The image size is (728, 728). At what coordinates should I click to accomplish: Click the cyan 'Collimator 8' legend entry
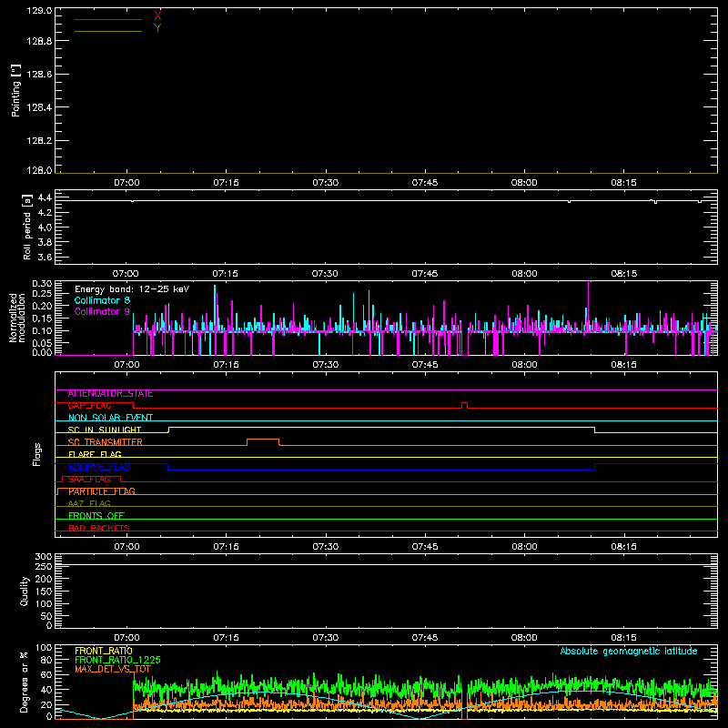click(x=102, y=300)
